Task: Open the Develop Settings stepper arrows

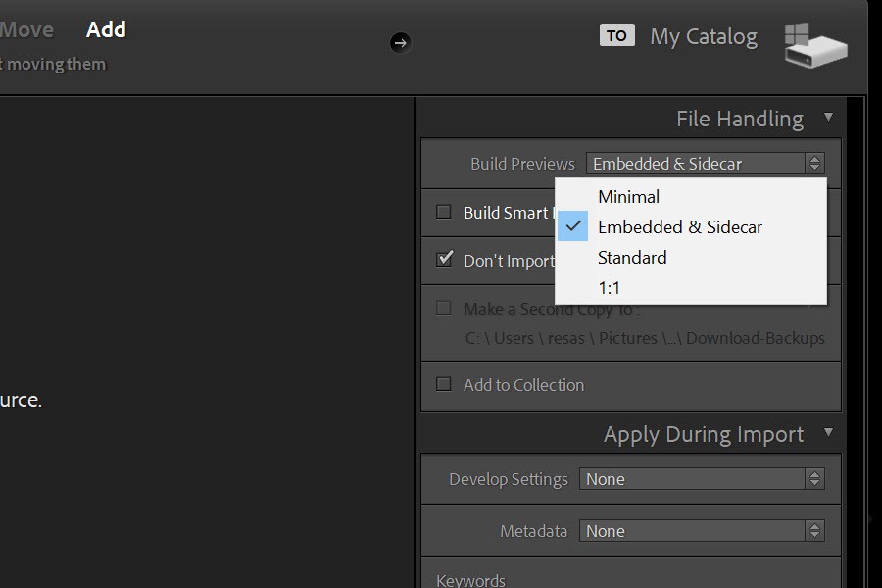Action: pos(814,479)
